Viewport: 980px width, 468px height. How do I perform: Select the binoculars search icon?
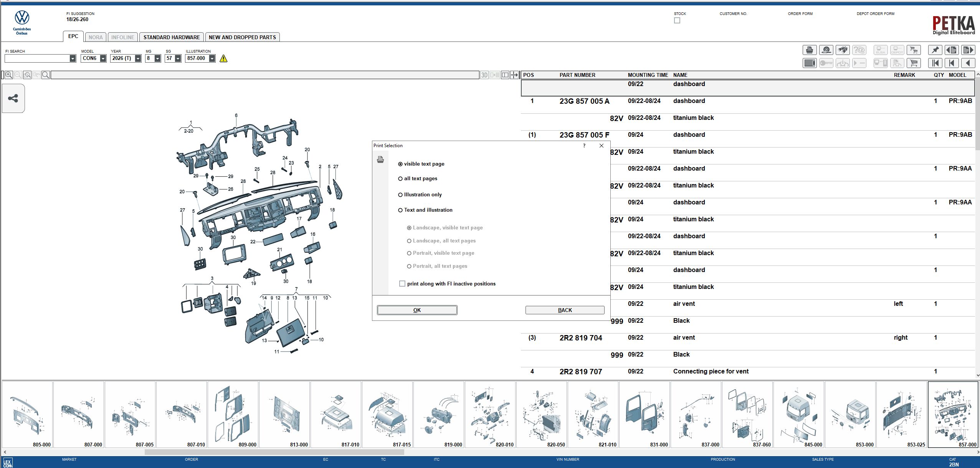pos(843,50)
